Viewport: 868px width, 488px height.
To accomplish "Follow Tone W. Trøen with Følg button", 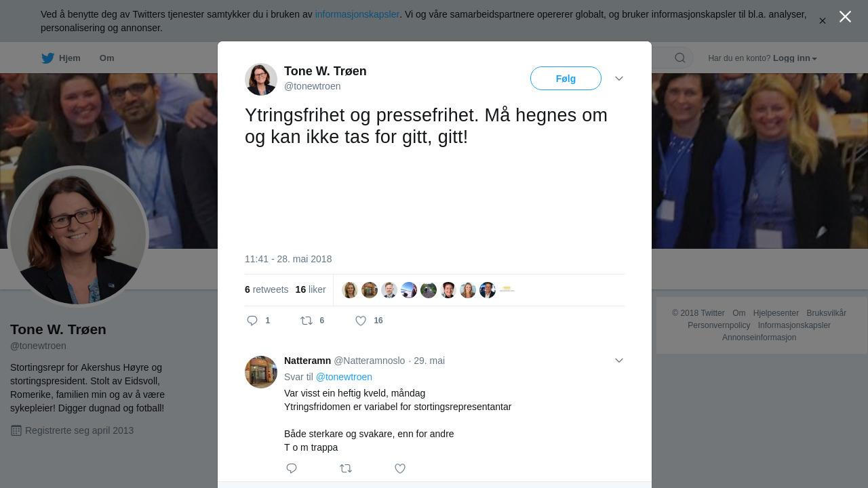I will tap(566, 79).
